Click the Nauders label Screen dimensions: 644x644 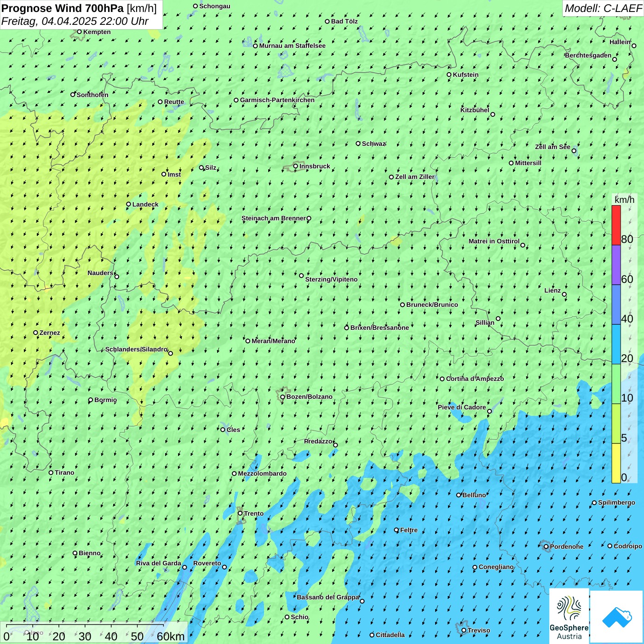(100, 273)
